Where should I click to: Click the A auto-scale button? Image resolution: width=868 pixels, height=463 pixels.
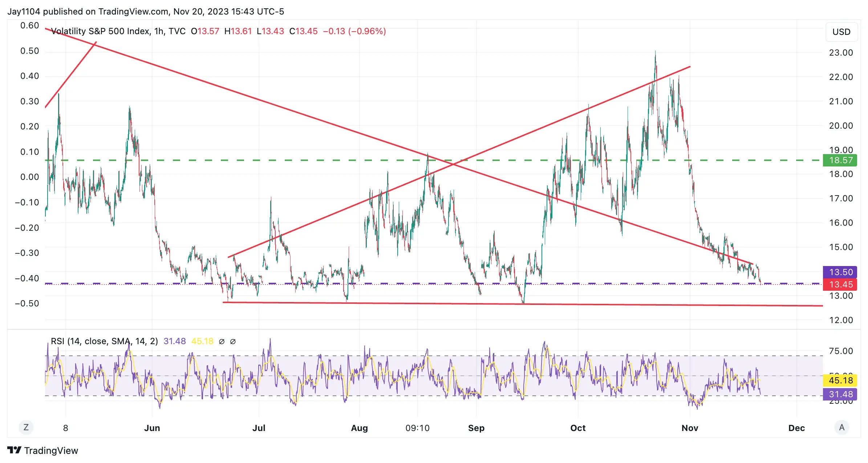click(842, 427)
